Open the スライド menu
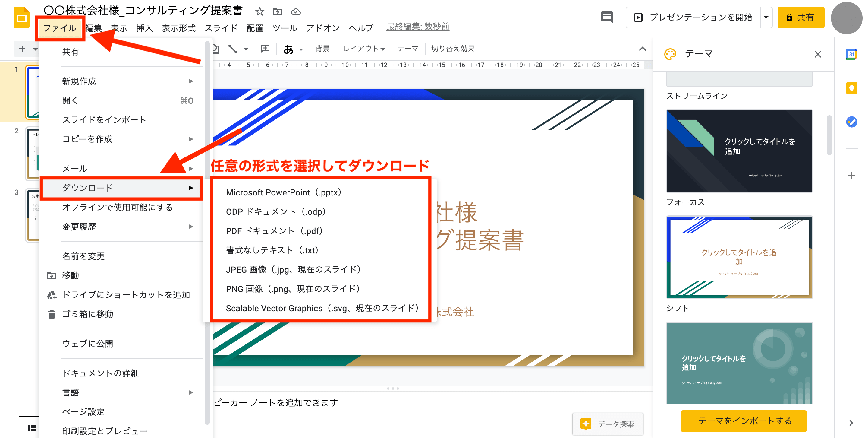This screenshot has width=868, height=438. pyautogui.click(x=221, y=28)
